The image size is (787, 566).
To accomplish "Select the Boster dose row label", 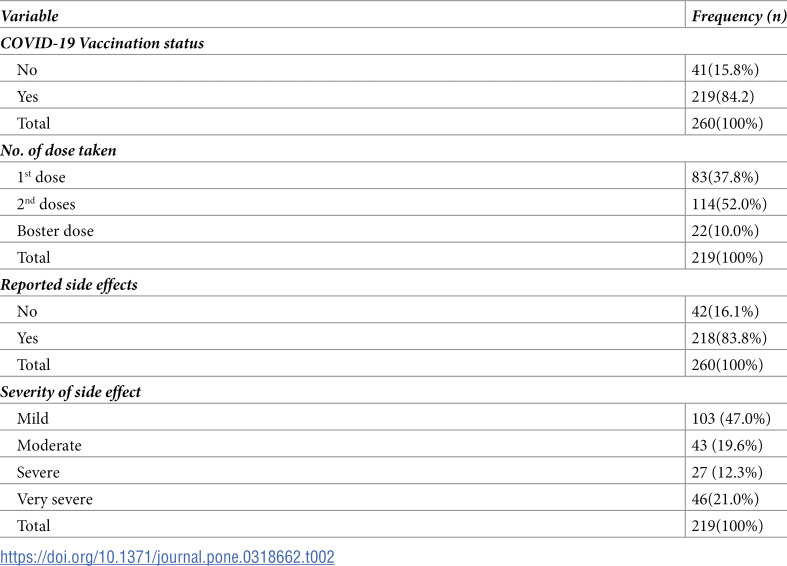I will tap(55, 231).
